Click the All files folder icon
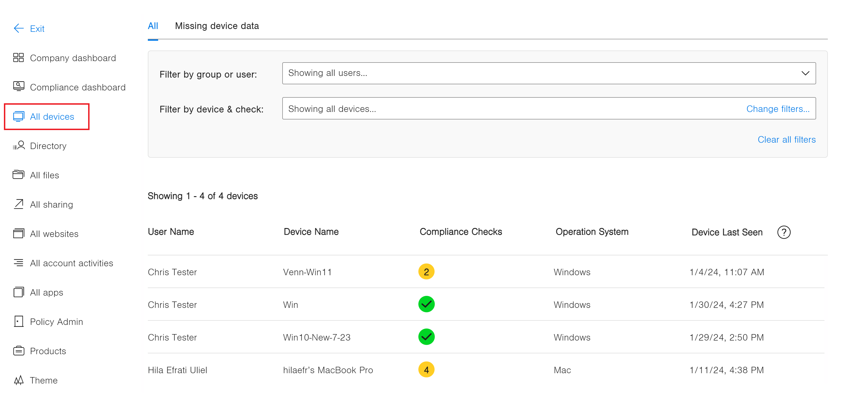This screenshot has height=393, width=868. click(18, 175)
